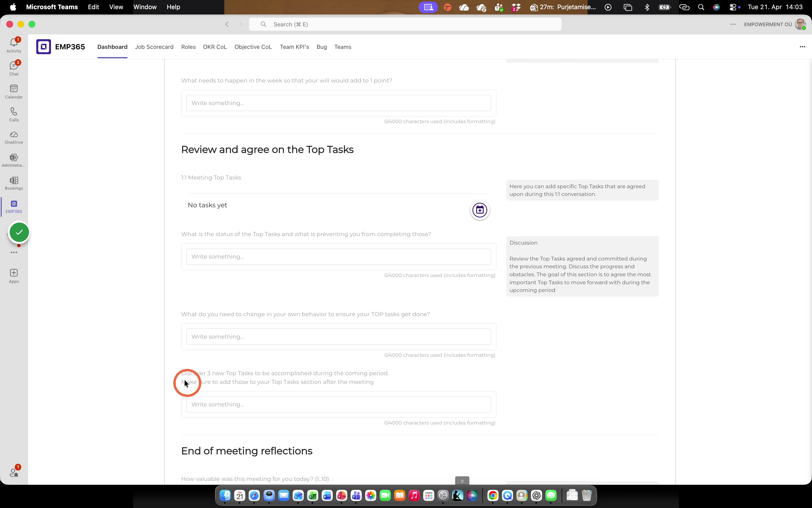The height and width of the screenshot is (508, 812).
Task: Open Chat in the Teams sidebar
Action: pos(14,68)
